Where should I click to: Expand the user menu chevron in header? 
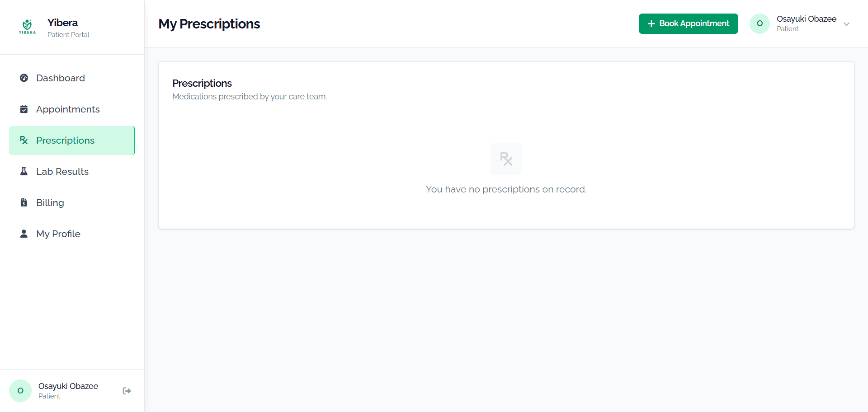pyautogui.click(x=847, y=24)
